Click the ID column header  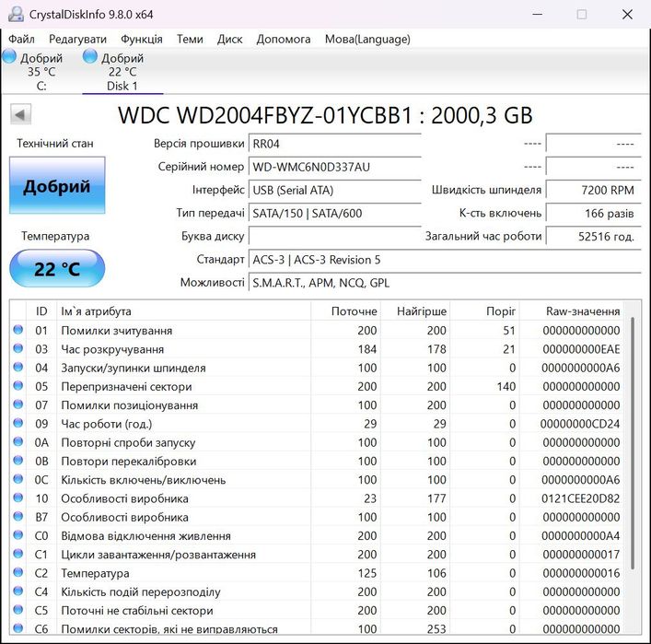pyautogui.click(x=41, y=311)
